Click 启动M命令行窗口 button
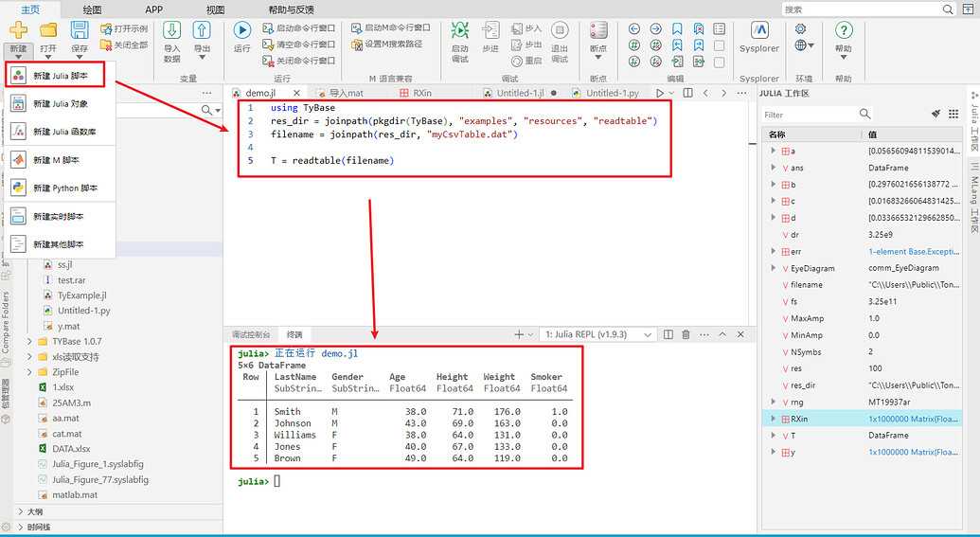The width and height of the screenshot is (980, 537). point(391,28)
